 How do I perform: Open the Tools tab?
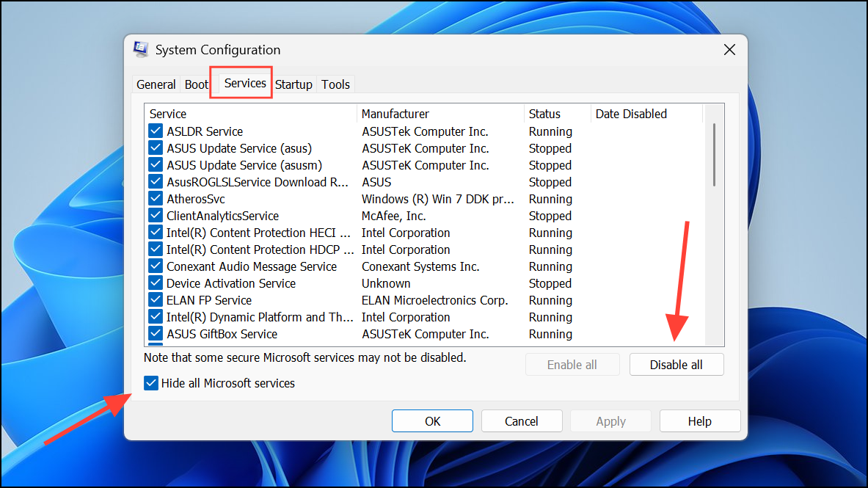(335, 84)
